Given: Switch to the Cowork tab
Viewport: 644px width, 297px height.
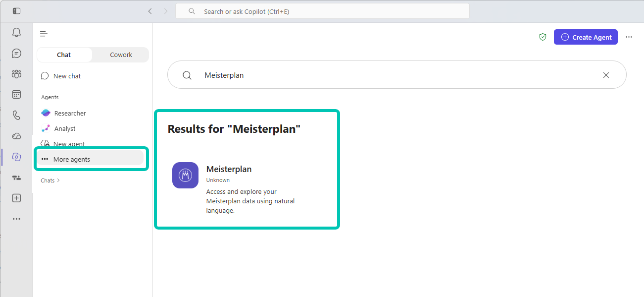Looking at the screenshot, I should [x=121, y=55].
